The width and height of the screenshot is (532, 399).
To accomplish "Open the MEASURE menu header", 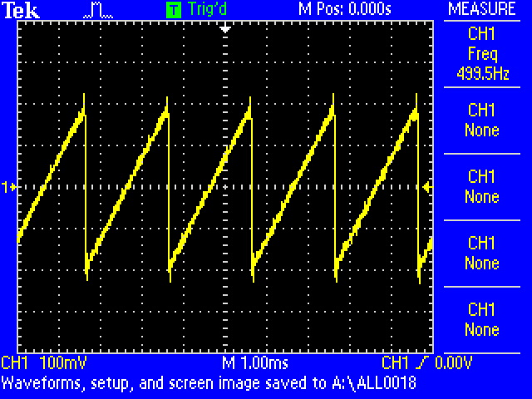I will point(482,9).
